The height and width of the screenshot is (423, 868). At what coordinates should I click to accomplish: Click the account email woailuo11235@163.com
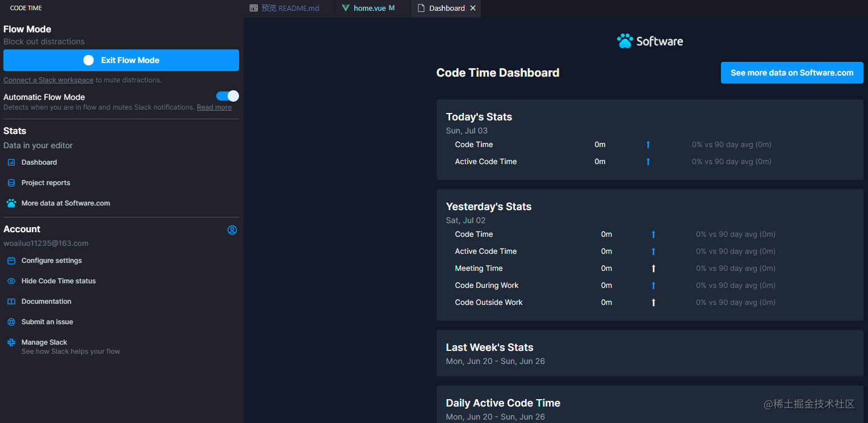point(46,244)
